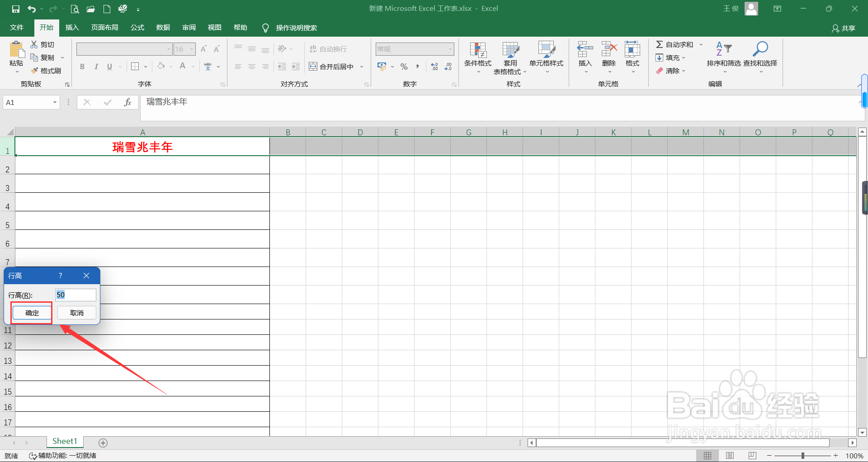868x462 pixels.
Task: Select the Sheet1 worksheet tab
Action: point(65,441)
